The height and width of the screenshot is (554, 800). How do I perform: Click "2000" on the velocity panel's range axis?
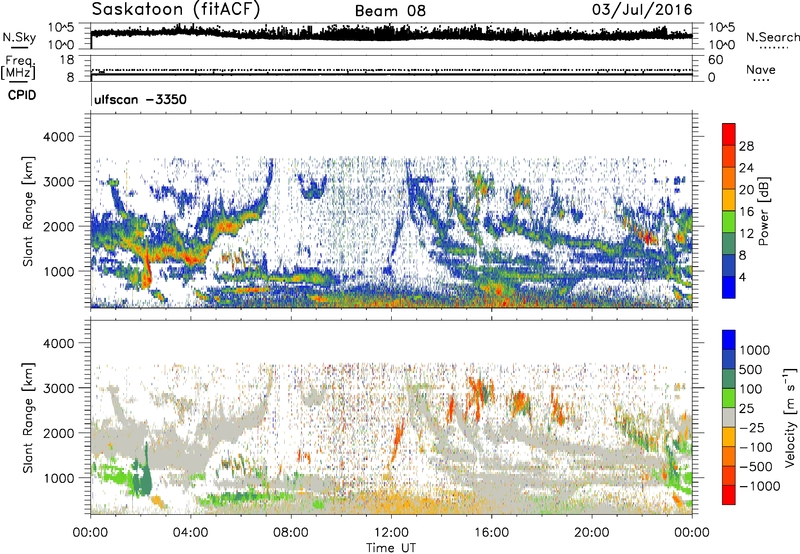click(59, 433)
